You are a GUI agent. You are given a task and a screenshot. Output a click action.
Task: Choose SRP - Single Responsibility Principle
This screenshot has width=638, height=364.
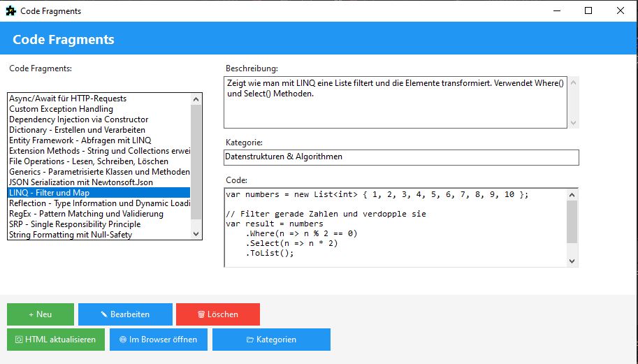click(x=75, y=224)
